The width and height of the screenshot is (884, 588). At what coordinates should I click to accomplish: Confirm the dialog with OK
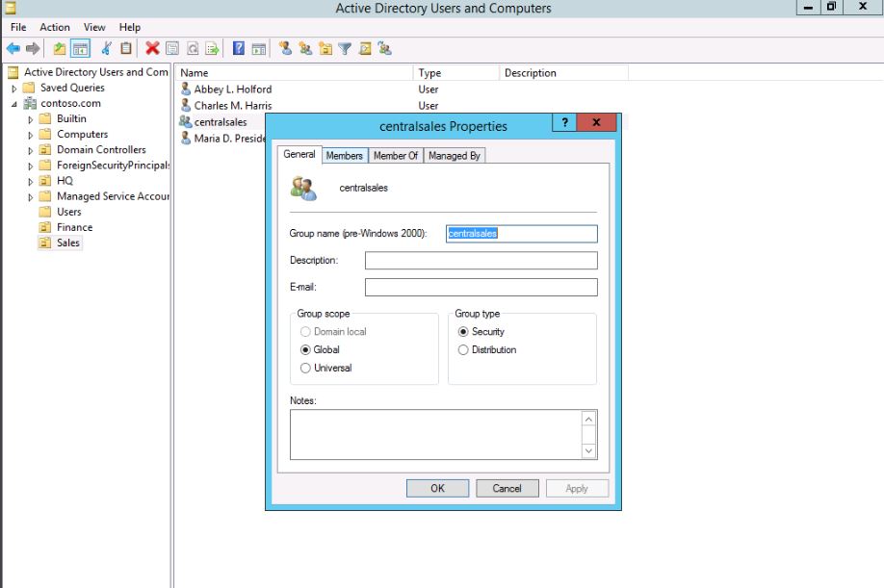437,488
